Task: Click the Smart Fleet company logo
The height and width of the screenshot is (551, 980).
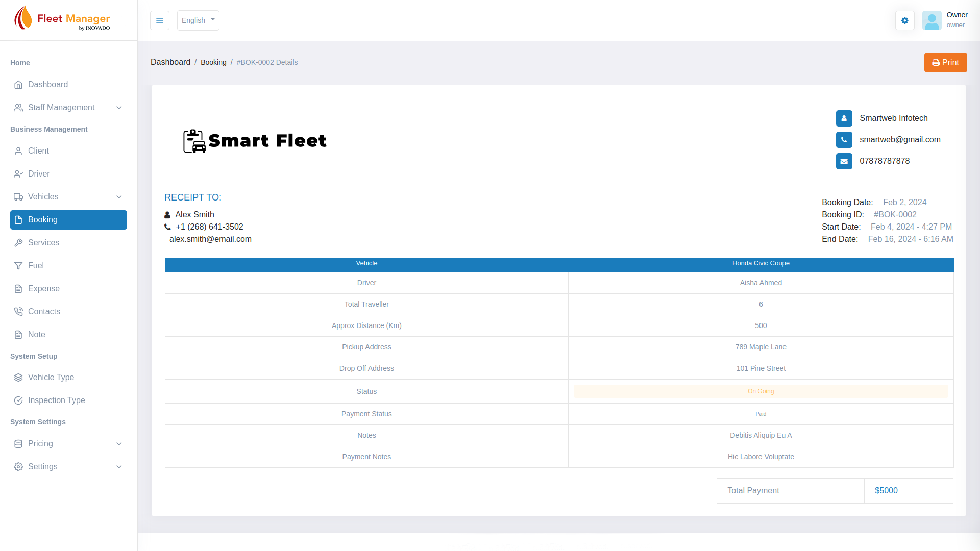Action: pyautogui.click(x=255, y=141)
